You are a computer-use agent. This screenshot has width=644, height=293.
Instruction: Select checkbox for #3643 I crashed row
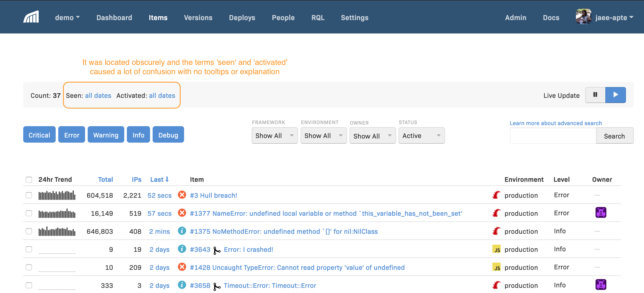click(x=29, y=249)
